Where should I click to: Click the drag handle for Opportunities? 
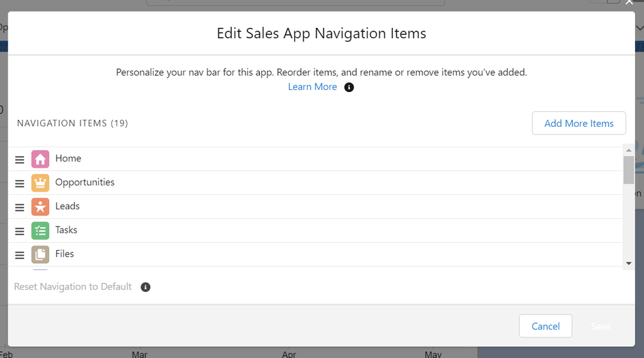tap(20, 183)
